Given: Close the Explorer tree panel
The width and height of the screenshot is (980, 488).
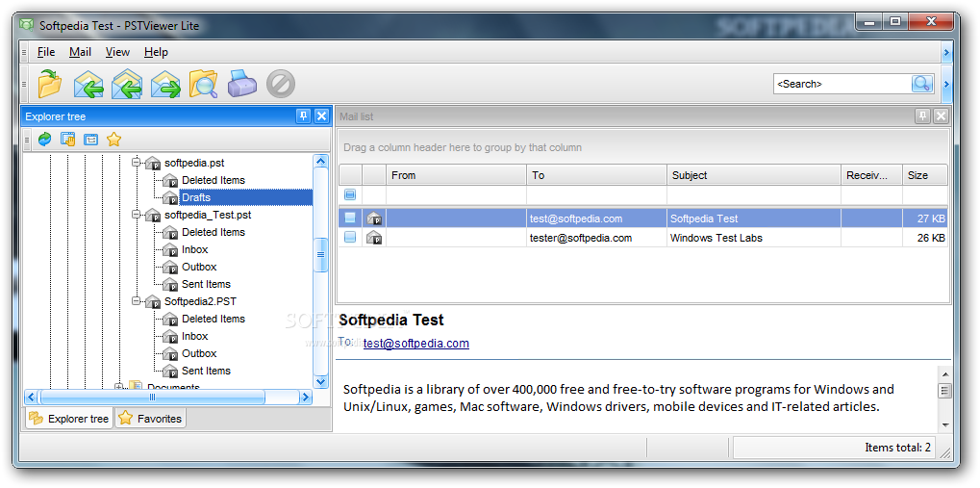Looking at the screenshot, I should (x=321, y=116).
